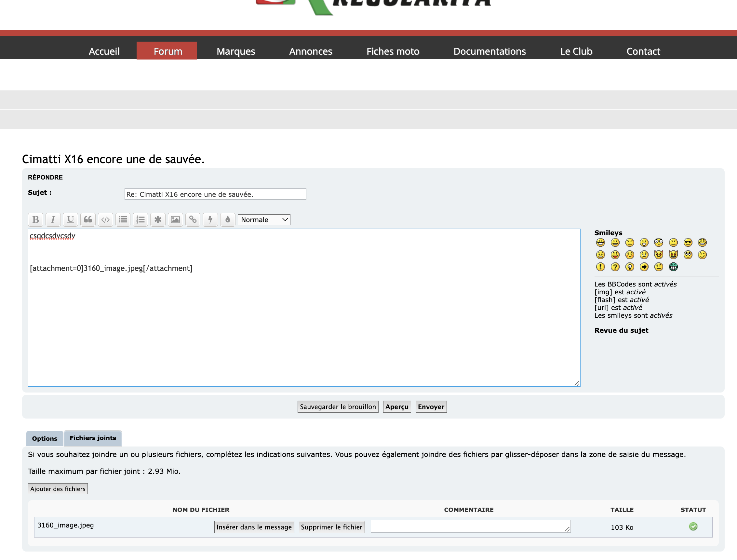Viewport: 737px width, 560px height.
Task: Insert the sunglasses cool smiley
Action: (x=688, y=242)
